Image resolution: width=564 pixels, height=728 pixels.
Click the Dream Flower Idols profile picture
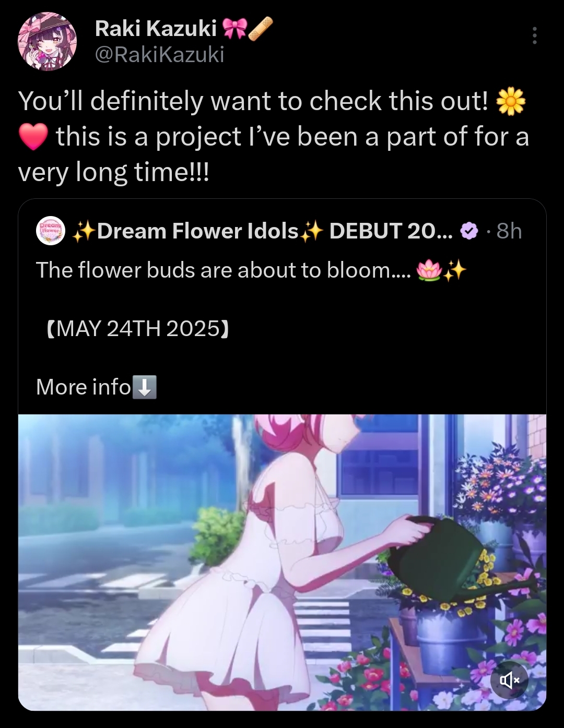click(x=50, y=231)
